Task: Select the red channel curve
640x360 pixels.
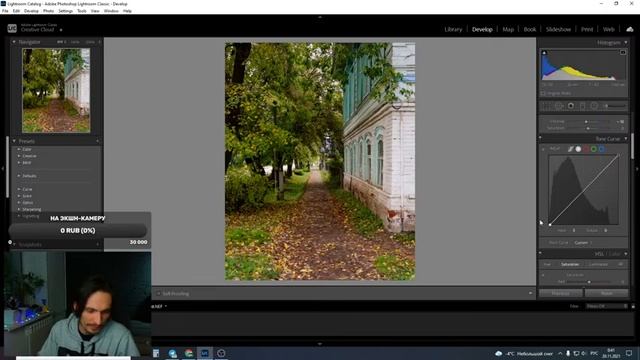Action: 586,149
